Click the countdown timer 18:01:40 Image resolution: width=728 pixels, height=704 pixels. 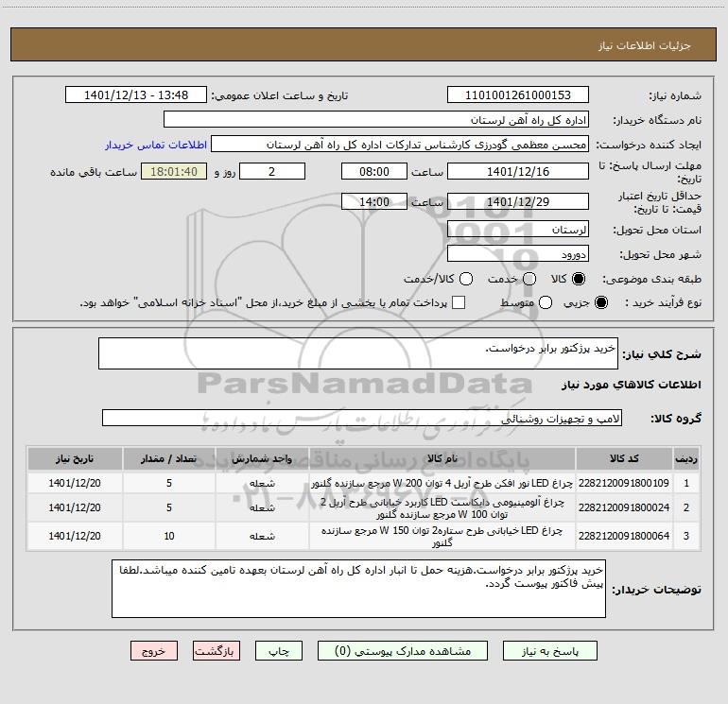(174, 171)
